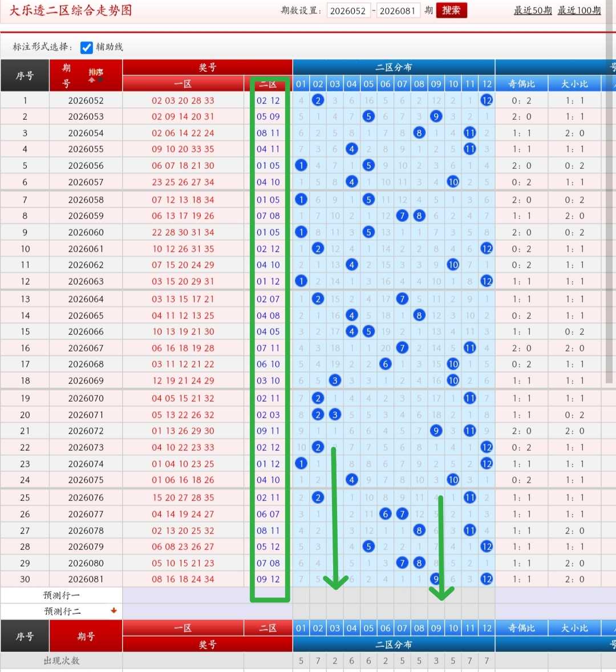Screen dimensions: 616x672
Task: Toggle the 辅助线 checkbox
Action: click(87, 47)
